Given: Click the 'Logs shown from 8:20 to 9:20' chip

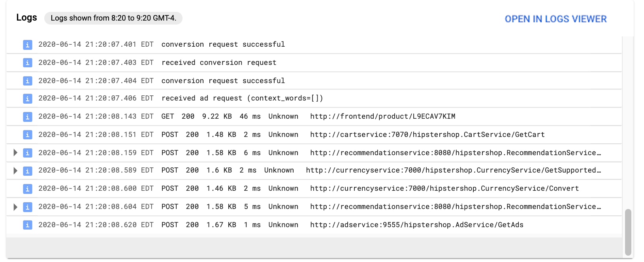Looking at the screenshot, I should tap(113, 18).
